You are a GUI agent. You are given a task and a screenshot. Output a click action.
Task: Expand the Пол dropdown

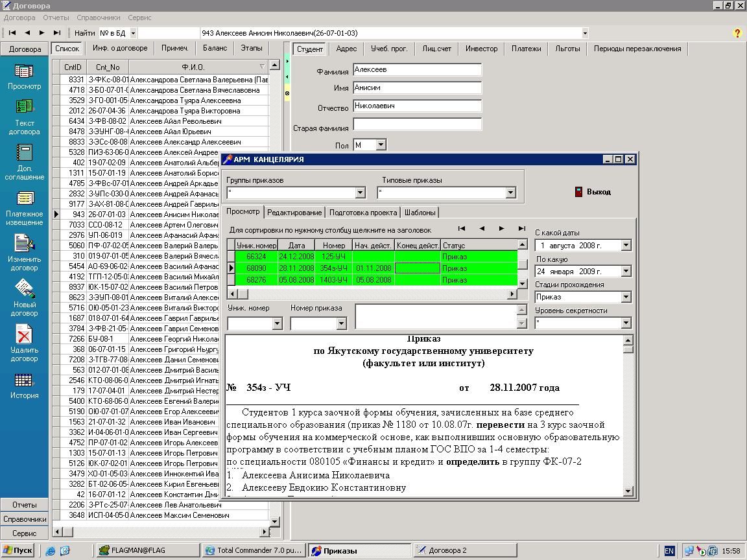(x=381, y=145)
